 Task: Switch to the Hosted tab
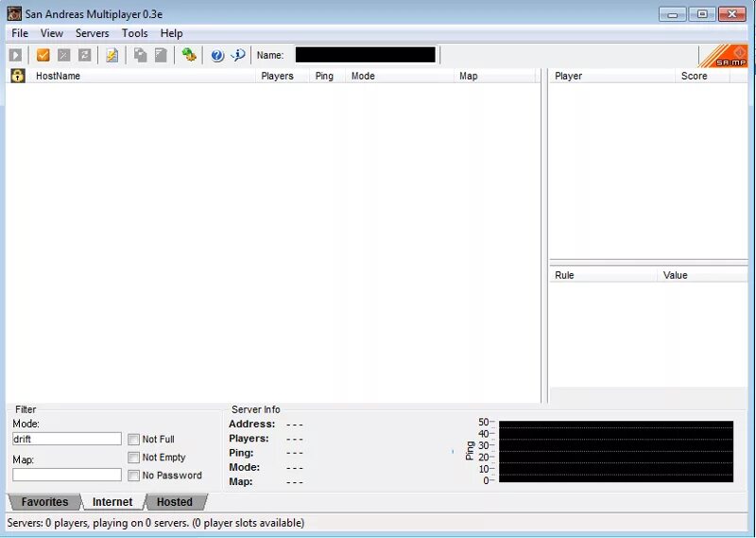[x=175, y=502]
